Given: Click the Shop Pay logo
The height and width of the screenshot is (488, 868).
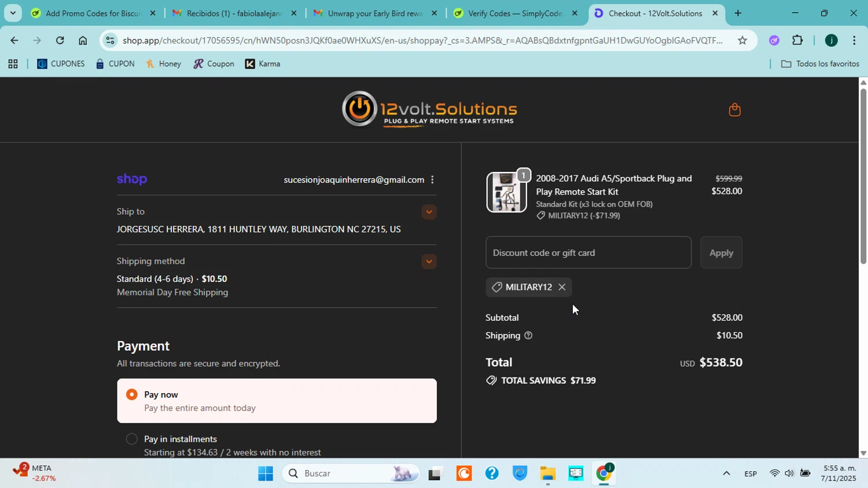Looking at the screenshot, I should [132, 179].
